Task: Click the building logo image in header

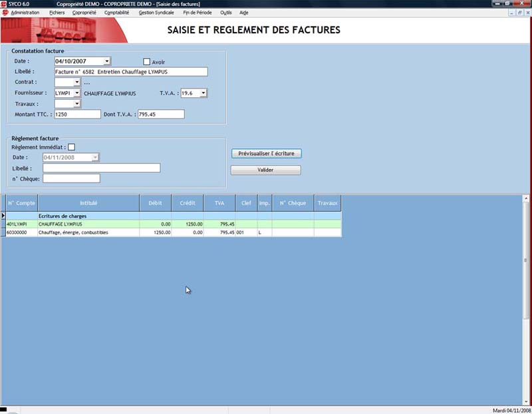Action: pyautogui.click(x=60, y=30)
